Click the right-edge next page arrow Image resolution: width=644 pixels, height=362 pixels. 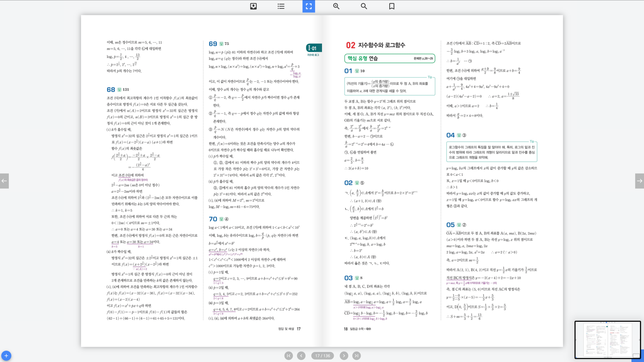(639, 181)
